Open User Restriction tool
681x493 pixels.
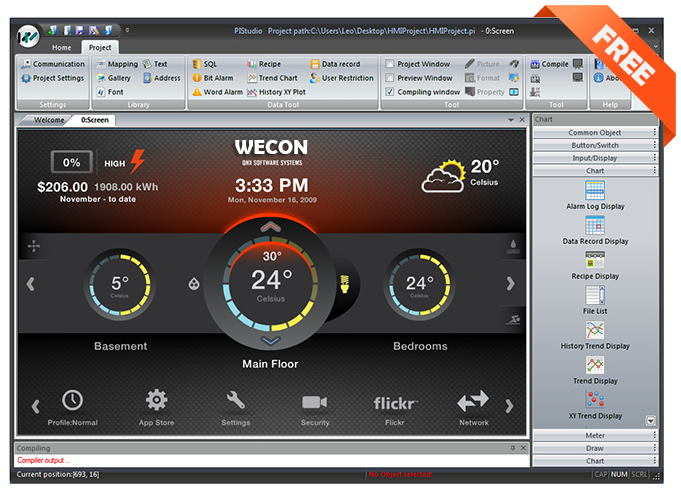coord(342,78)
